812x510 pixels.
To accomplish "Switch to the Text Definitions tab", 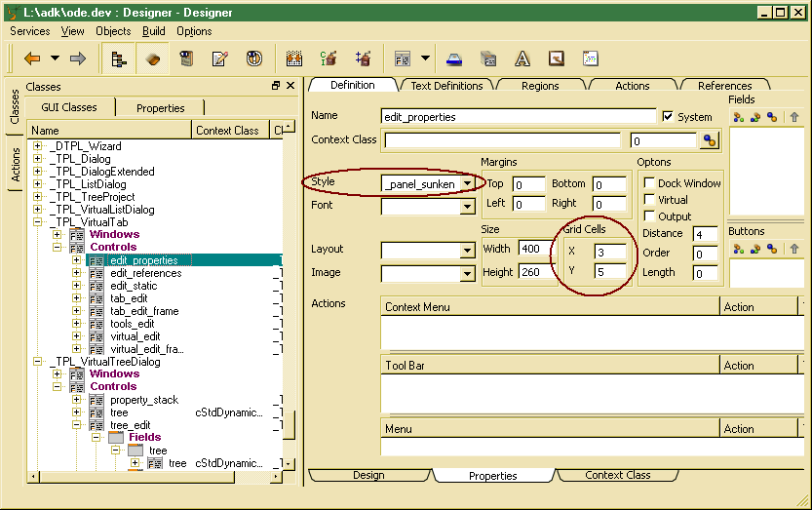I will point(445,86).
